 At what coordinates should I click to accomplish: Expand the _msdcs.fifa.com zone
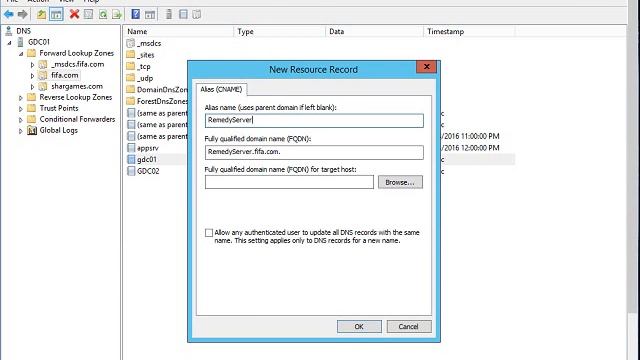[32, 64]
